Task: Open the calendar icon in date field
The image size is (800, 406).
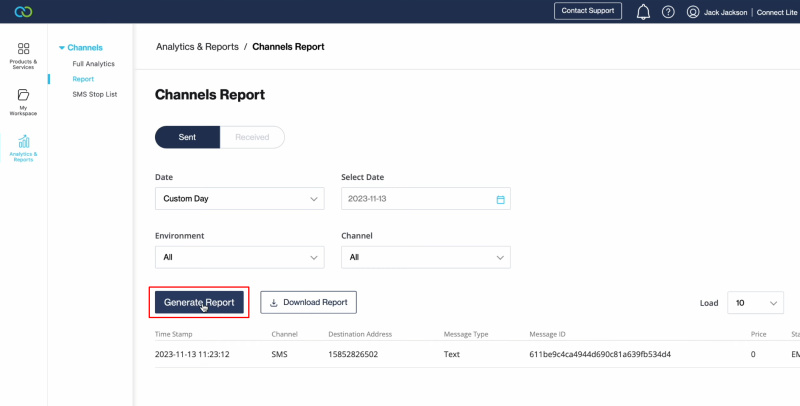Action: (x=500, y=199)
